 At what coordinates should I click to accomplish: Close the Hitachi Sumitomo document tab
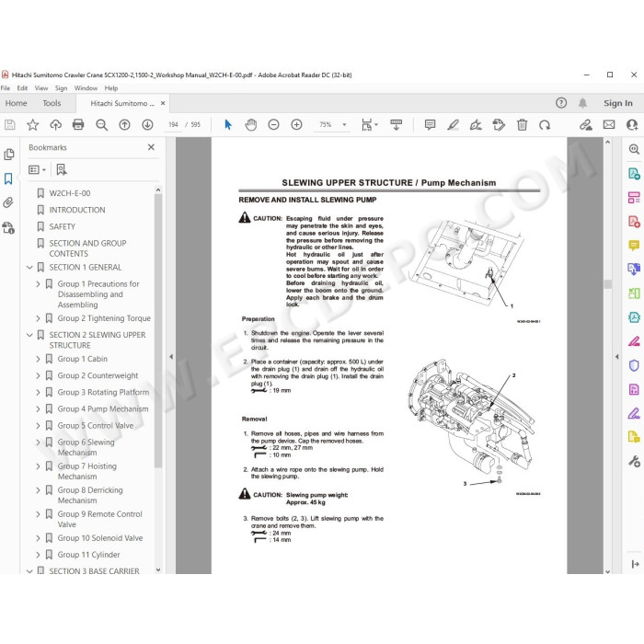[x=163, y=103]
